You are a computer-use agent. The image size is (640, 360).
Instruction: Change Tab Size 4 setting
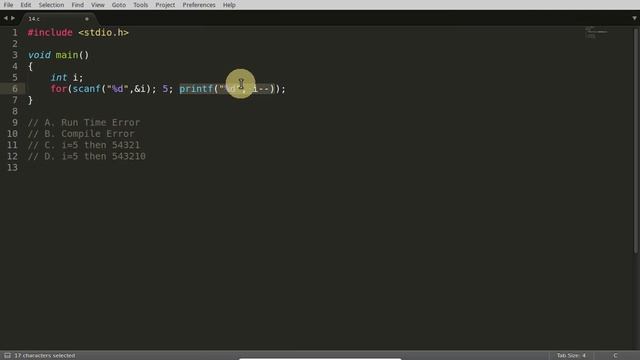(x=571, y=356)
